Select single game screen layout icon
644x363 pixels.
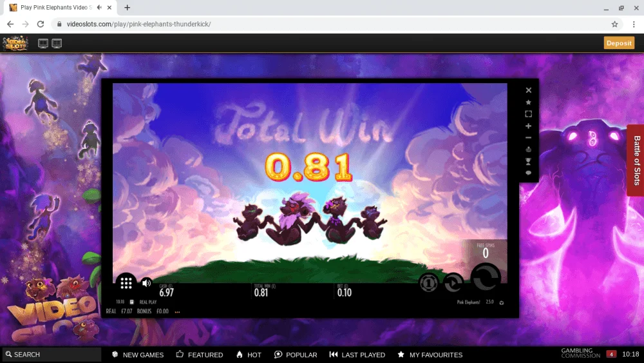(43, 43)
